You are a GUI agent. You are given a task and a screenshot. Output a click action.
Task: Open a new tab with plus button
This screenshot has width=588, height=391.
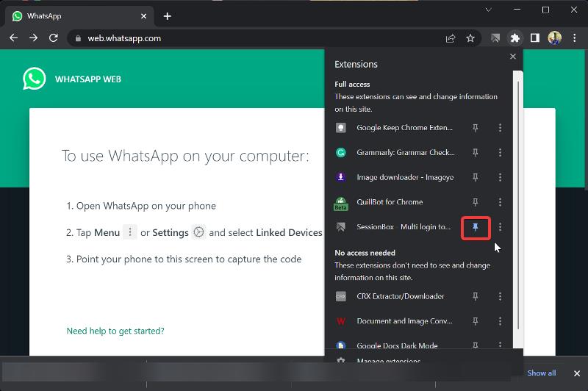tap(168, 16)
